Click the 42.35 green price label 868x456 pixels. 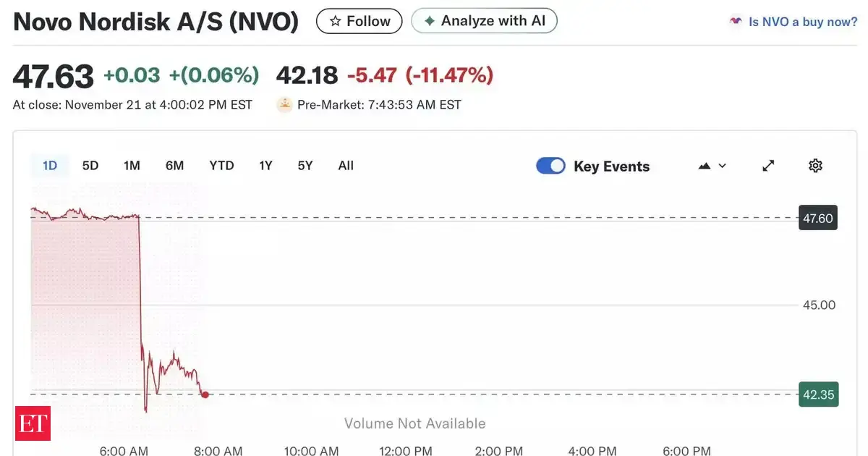(x=818, y=394)
